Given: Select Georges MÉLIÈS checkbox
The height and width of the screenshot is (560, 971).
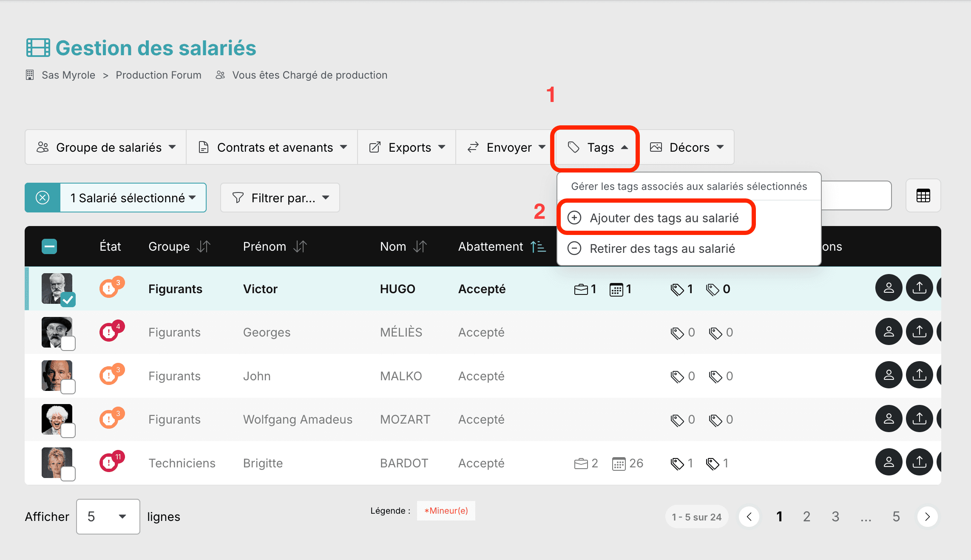Looking at the screenshot, I should point(68,343).
